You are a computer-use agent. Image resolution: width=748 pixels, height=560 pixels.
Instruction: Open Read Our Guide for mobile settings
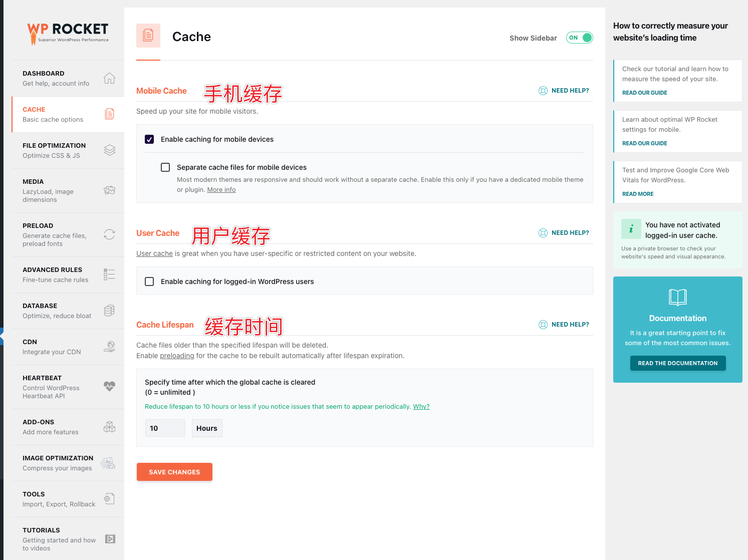(x=645, y=143)
